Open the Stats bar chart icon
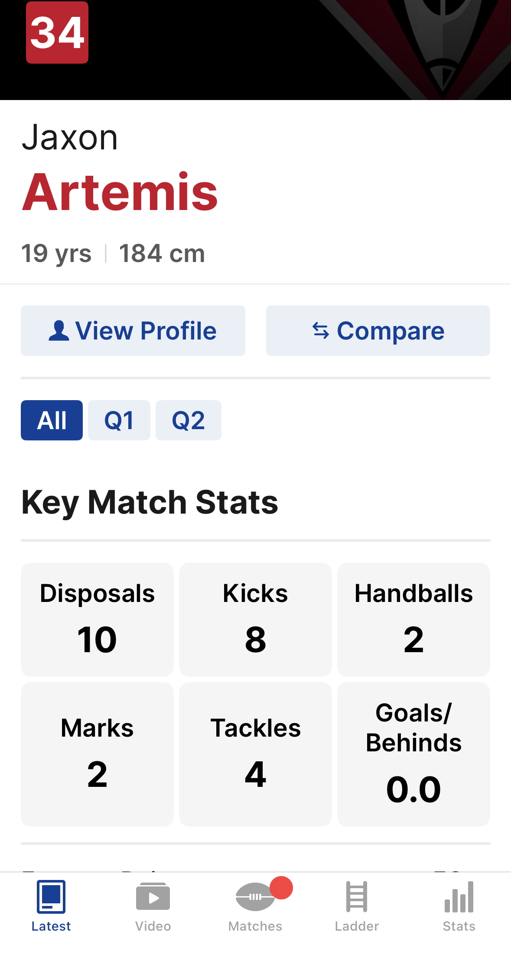The height and width of the screenshot is (980, 511). point(459,896)
